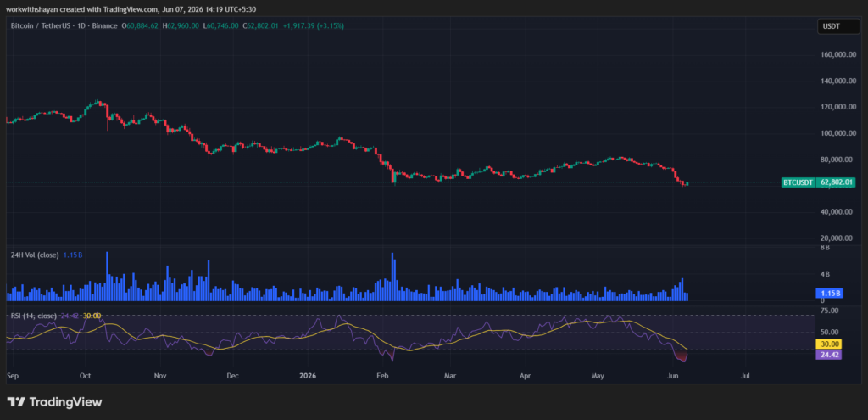Viewport: 868px width, 420px height.
Task: Click the TradingView logo at bottom
Action: (54, 402)
